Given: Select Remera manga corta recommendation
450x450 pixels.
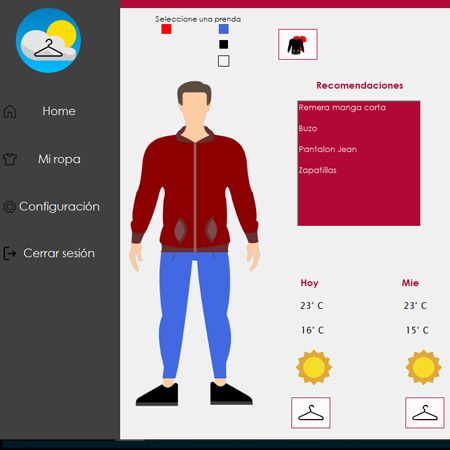Looking at the screenshot, I should pos(342,108).
